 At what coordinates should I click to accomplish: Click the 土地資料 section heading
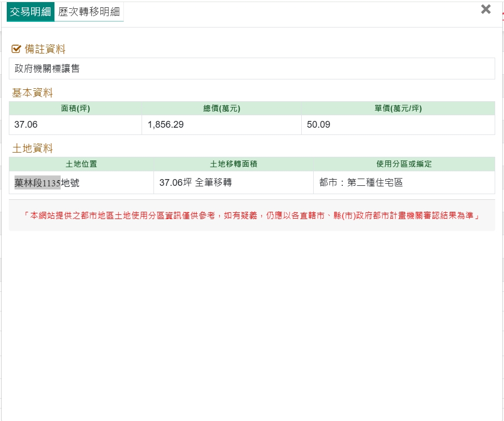(x=33, y=149)
